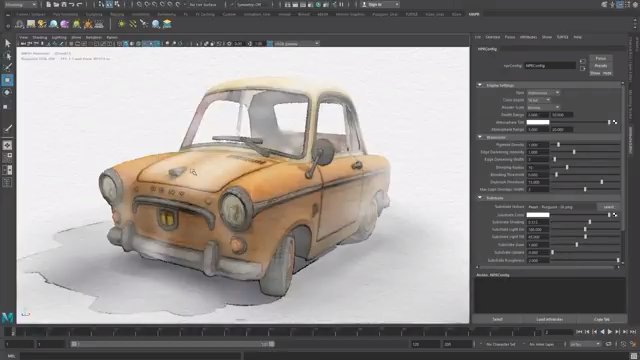
Task: Switch to the MNPR shelf tab
Action: (x=474, y=14)
